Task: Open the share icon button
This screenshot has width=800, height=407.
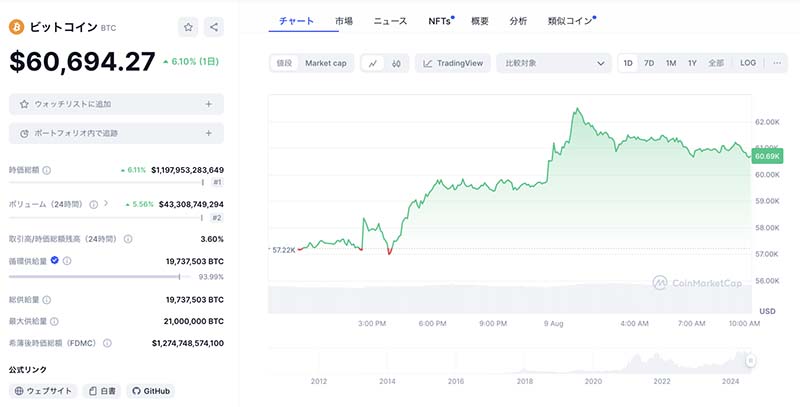Action: tap(214, 27)
